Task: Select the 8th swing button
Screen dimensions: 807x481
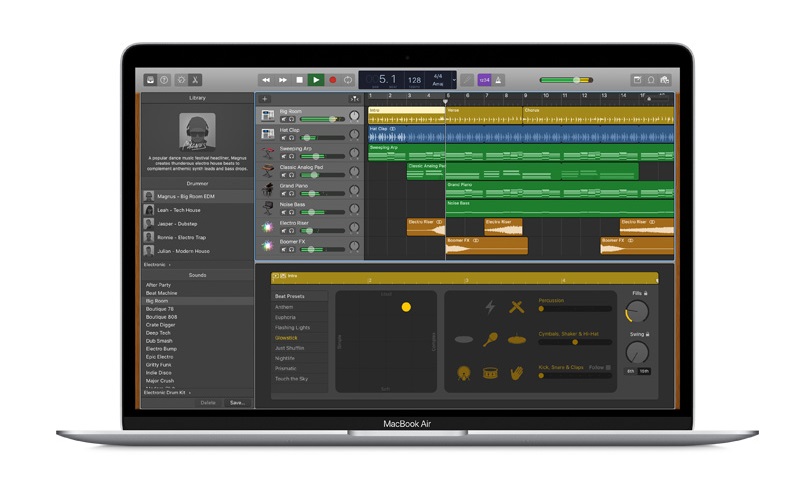Action: click(631, 371)
